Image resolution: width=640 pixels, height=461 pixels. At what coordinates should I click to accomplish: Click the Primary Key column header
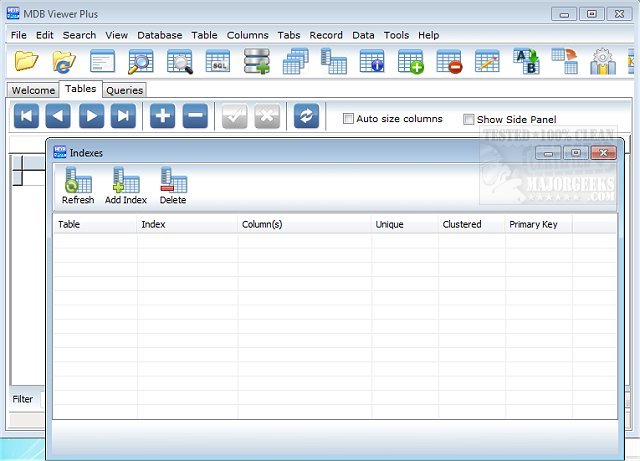point(538,224)
